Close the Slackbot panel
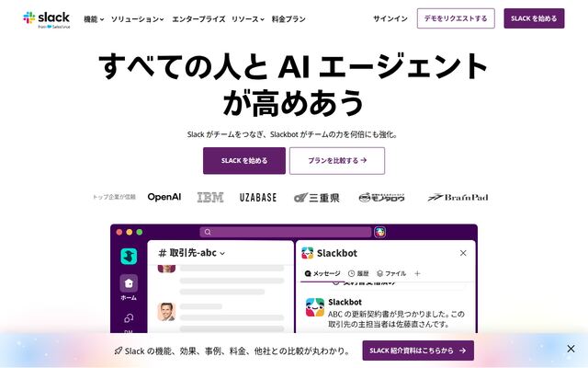Screen dimensions: 588x368 (463, 253)
